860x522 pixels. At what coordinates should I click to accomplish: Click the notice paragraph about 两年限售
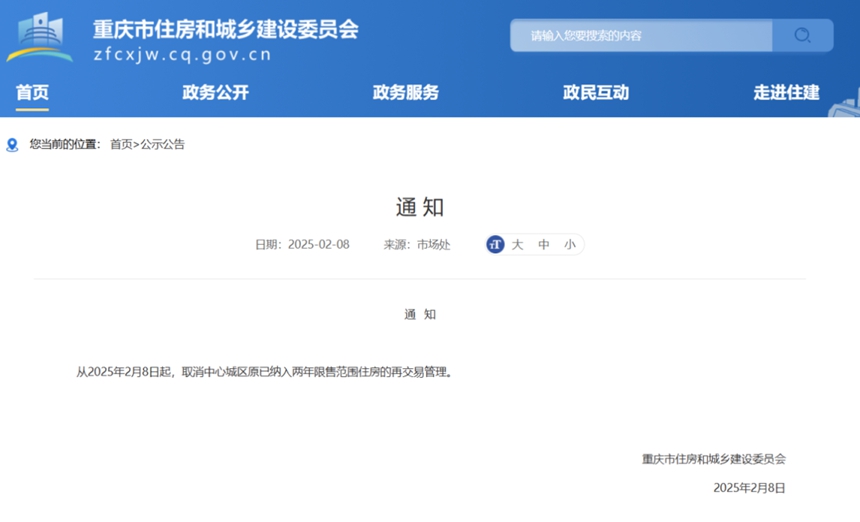coord(265,372)
